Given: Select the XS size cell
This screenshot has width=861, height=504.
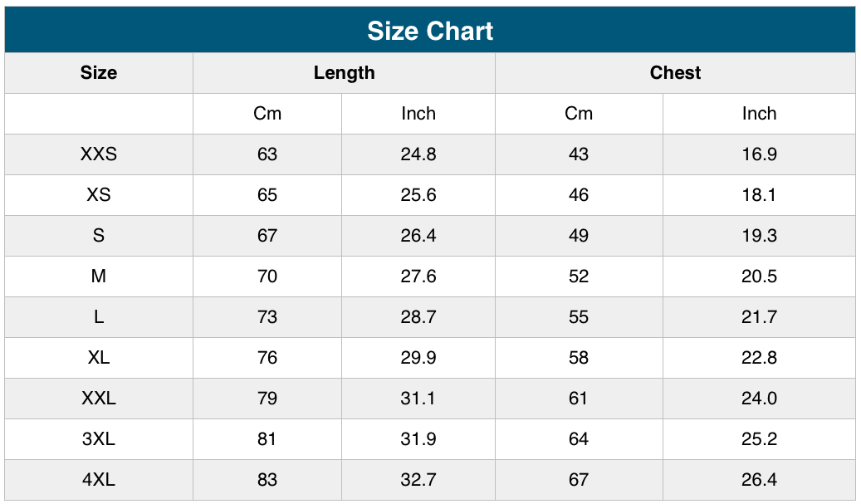Looking at the screenshot, I should point(99,195).
